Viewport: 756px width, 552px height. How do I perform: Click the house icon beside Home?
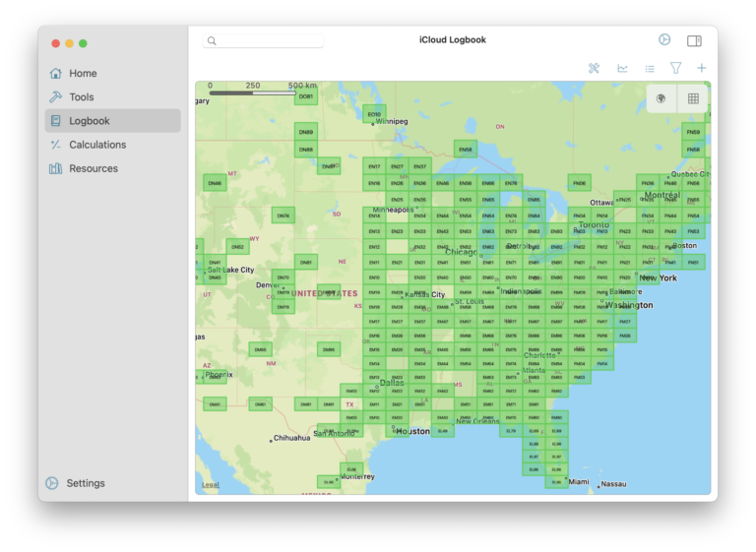tap(55, 73)
